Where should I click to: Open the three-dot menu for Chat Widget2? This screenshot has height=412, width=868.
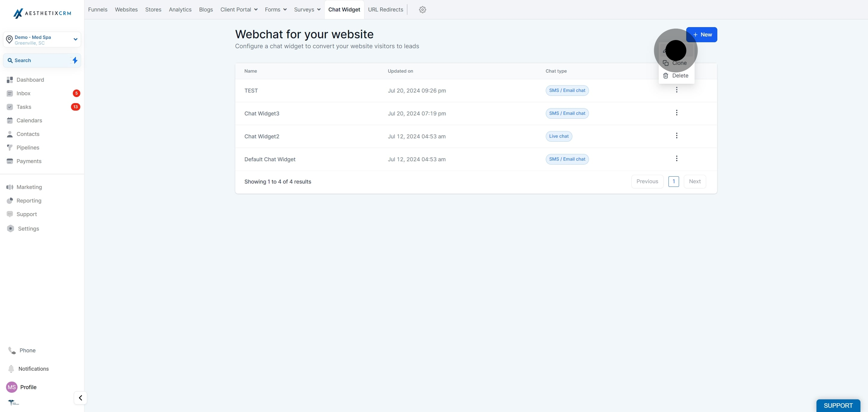(x=677, y=136)
